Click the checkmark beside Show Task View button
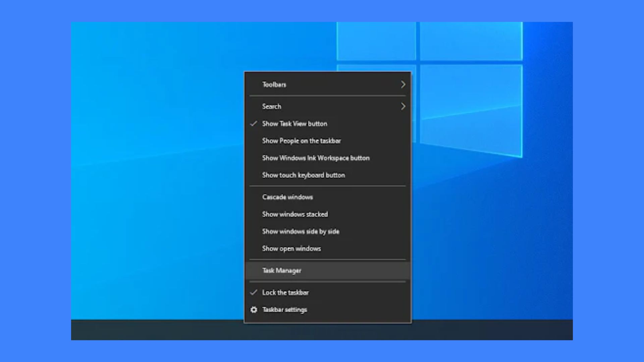 pyautogui.click(x=254, y=124)
